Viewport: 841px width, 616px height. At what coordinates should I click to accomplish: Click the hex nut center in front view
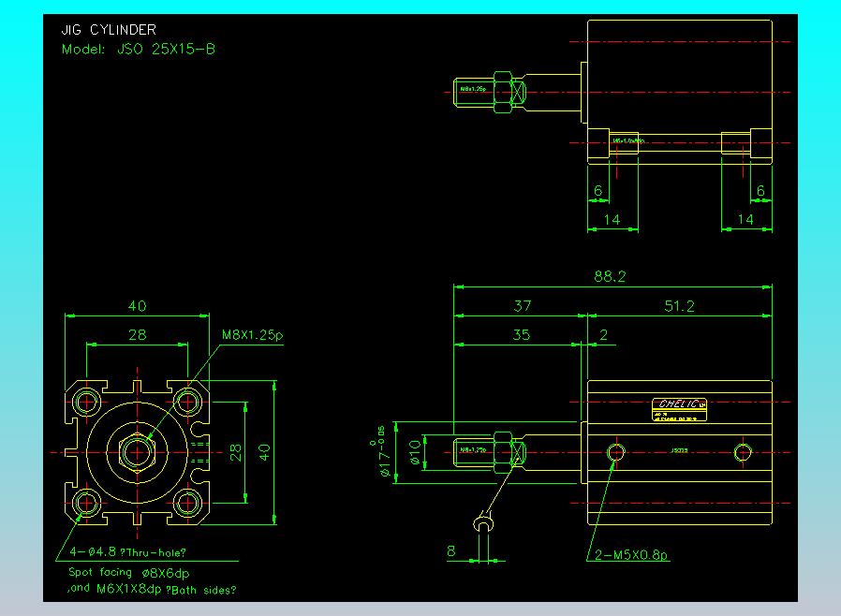tap(139, 452)
